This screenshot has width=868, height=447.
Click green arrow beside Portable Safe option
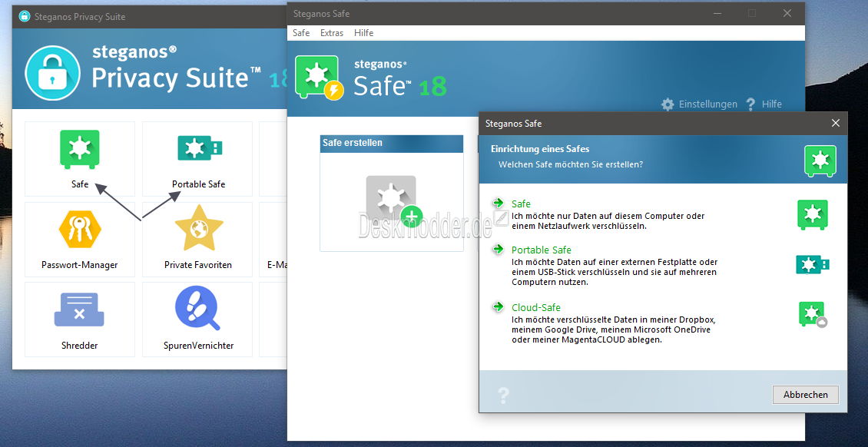coord(499,249)
